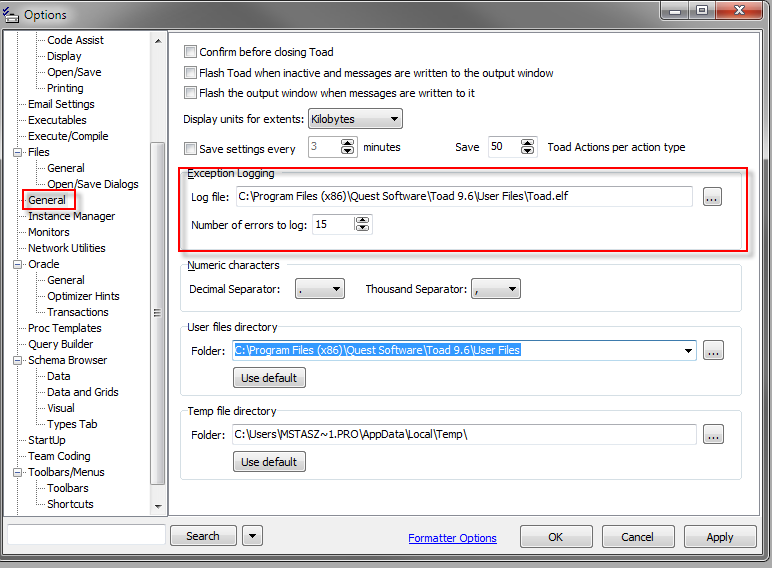This screenshot has height=568, width=772.
Task: Open StartUp options
Action: pyautogui.click(x=47, y=440)
